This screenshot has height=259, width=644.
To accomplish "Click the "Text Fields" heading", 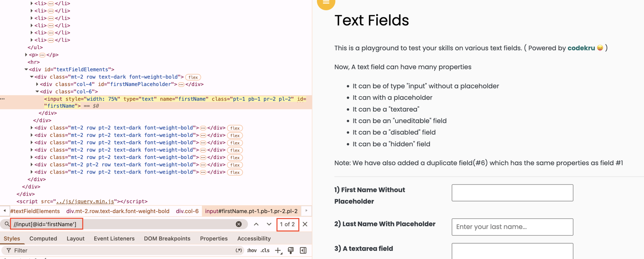I will pyautogui.click(x=372, y=21).
